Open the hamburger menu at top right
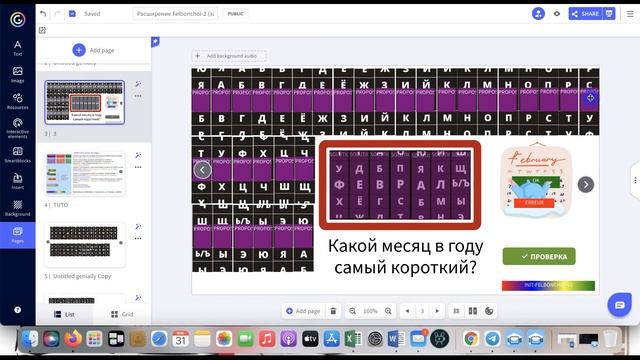 (x=630, y=14)
